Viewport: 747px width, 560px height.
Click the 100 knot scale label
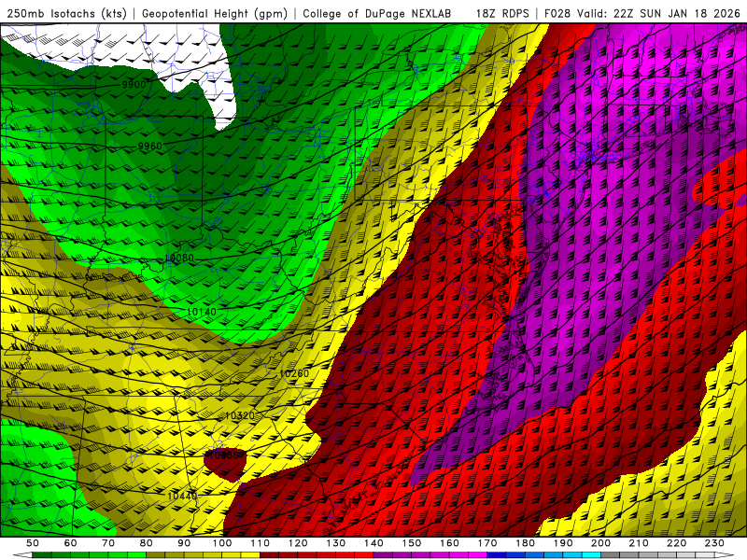point(222,543)
